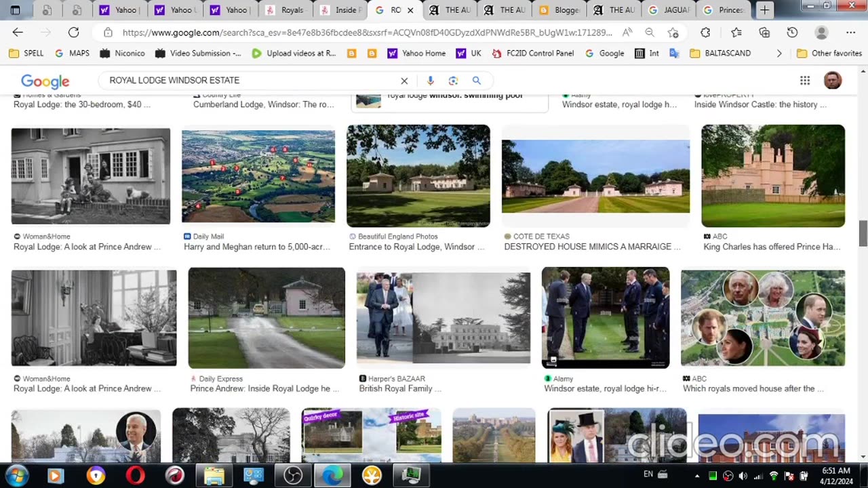Search by image with Google Lens icon

click(x=453, y=81)
